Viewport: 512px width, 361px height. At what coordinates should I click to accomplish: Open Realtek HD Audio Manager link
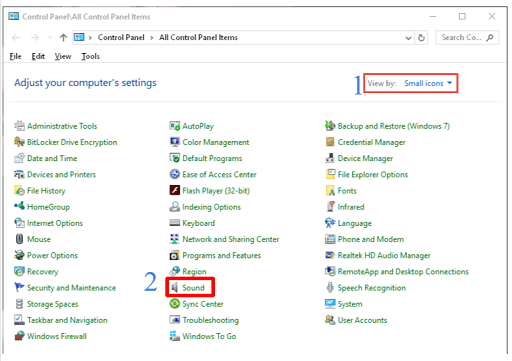click(384, 255)
